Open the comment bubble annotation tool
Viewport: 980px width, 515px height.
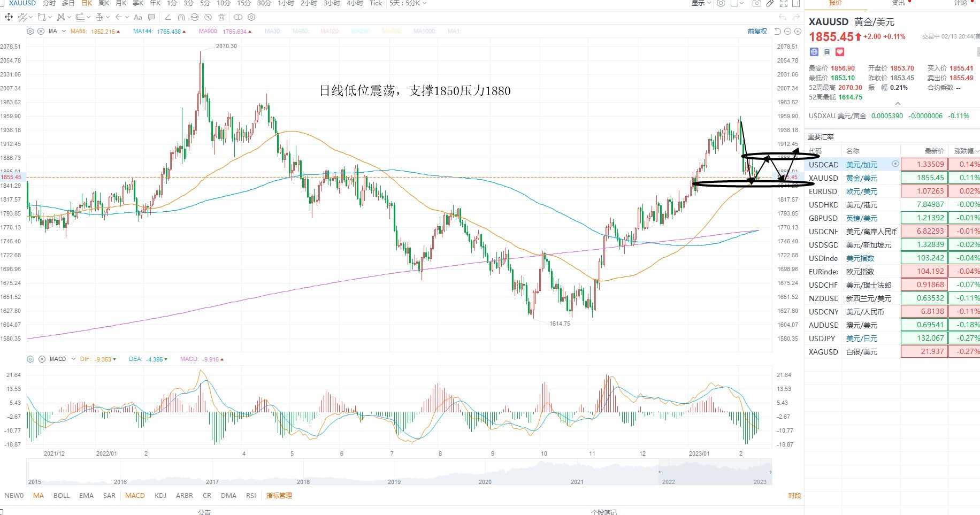pos(151,17)
